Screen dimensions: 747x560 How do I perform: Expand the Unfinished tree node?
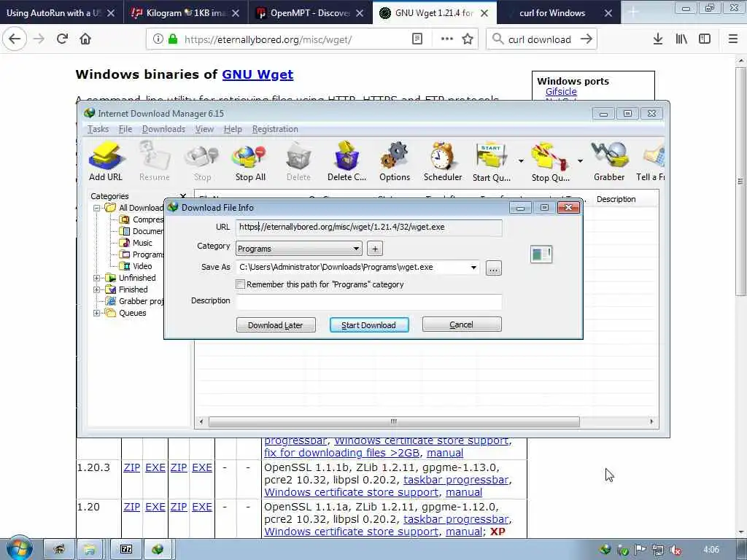[x=97, y=278]
